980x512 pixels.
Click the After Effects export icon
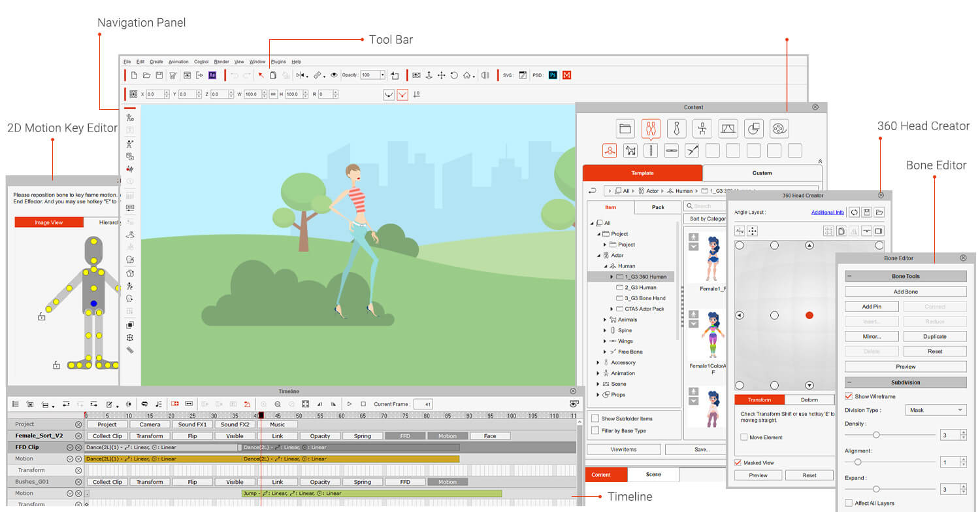point(212,75)
